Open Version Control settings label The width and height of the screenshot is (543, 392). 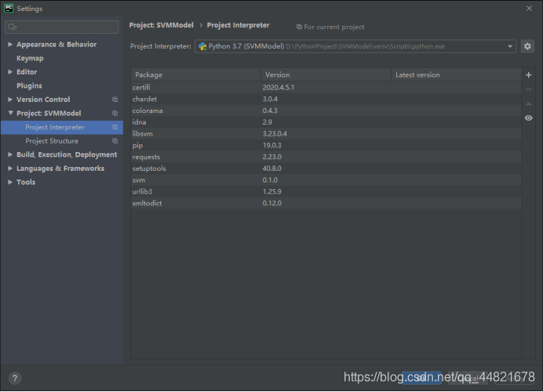[43, 100]
